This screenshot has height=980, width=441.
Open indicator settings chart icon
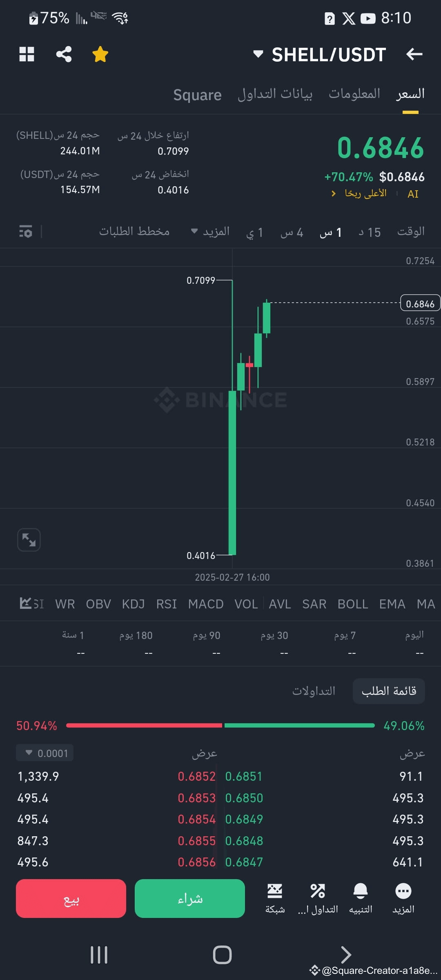click(25, 603)
